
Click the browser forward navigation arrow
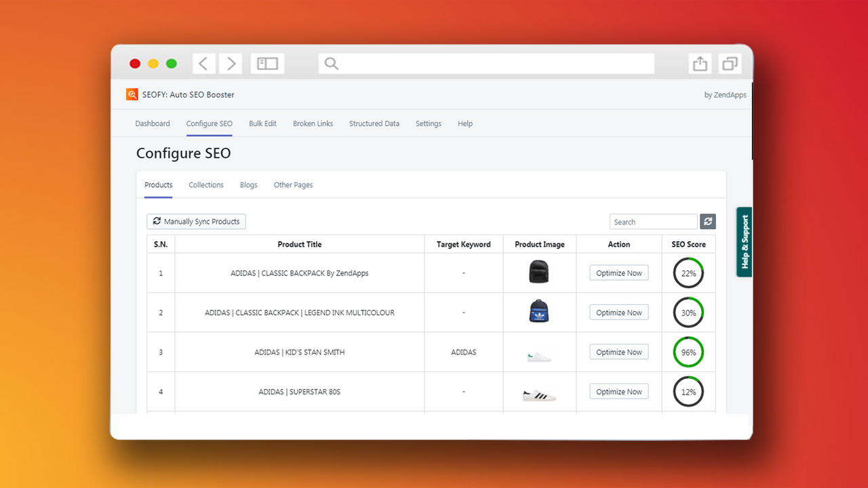(231, 63)
